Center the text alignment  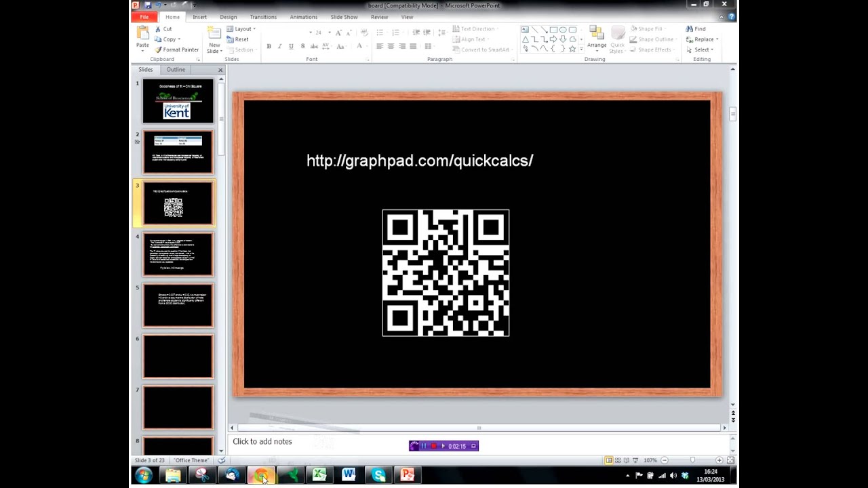391,46
